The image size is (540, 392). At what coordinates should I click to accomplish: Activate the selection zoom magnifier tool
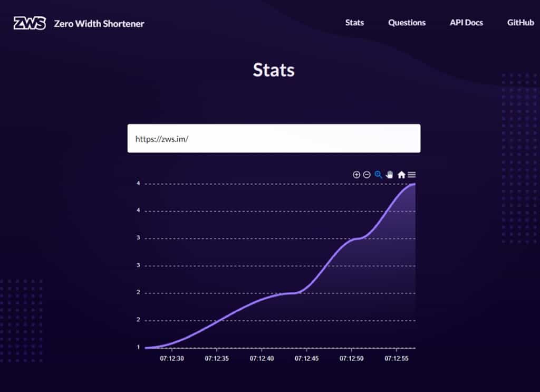click(x=378, y=175)
